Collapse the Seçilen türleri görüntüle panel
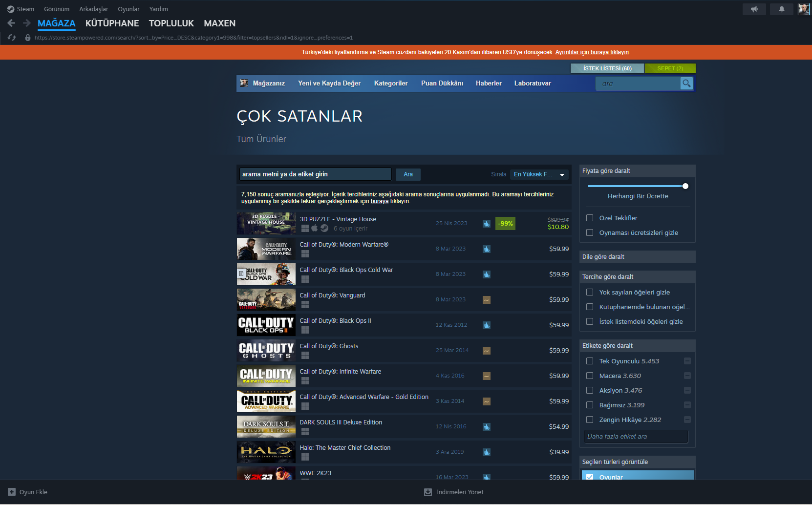This screenshot has width=812, height=505. (637, 462)
